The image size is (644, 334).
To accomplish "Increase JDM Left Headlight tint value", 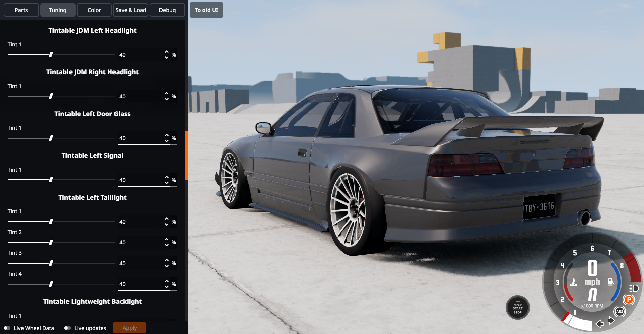I will (167, 52).
